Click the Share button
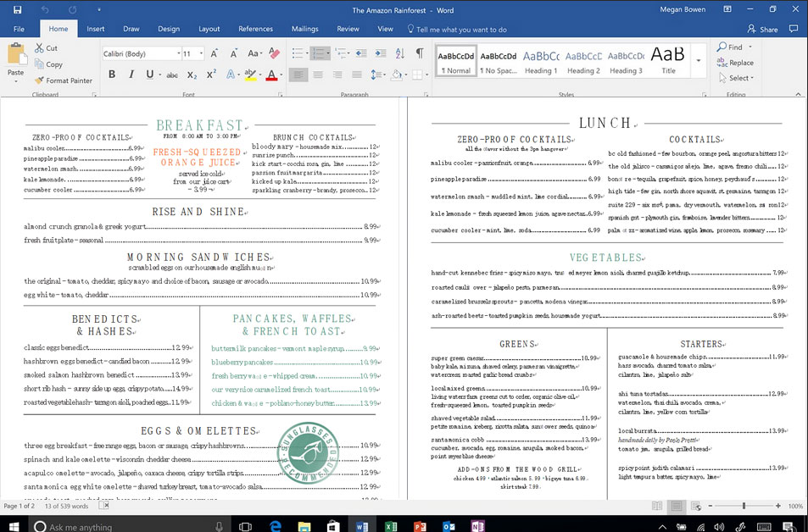The image size is (808, 532). coord(763,29)
